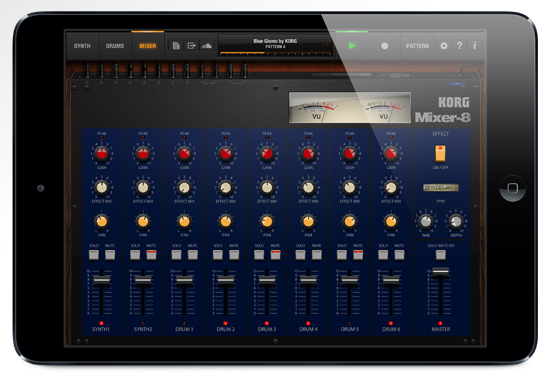Click the effect TIME knob
Screen dimensions: 550x375
click(426, 221)
